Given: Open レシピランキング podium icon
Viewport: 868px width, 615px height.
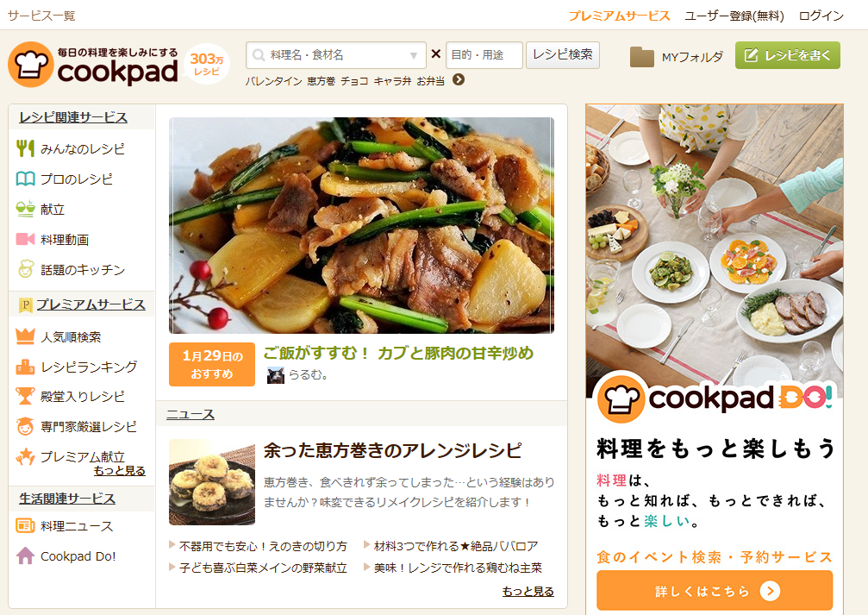Looking at the screenshot, I should 25,367.
